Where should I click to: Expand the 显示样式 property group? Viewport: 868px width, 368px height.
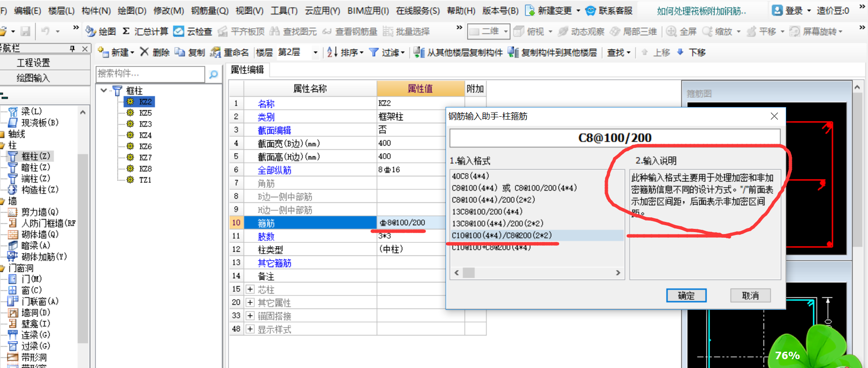pos(250,329)
